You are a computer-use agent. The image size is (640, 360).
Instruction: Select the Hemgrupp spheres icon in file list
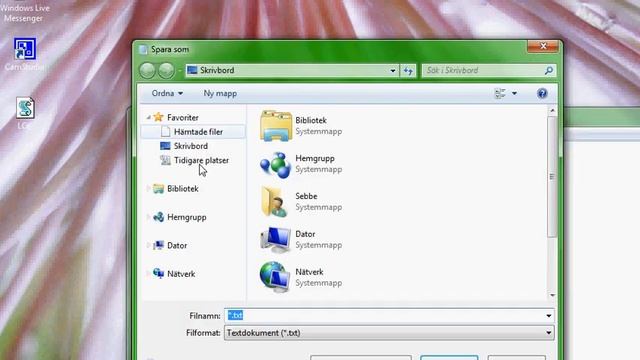[x=276, y=164]
